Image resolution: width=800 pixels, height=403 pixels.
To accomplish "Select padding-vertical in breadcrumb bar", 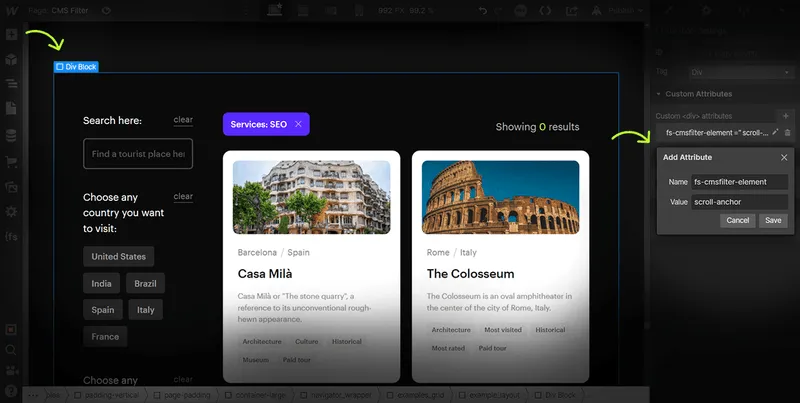I will 106,395.
